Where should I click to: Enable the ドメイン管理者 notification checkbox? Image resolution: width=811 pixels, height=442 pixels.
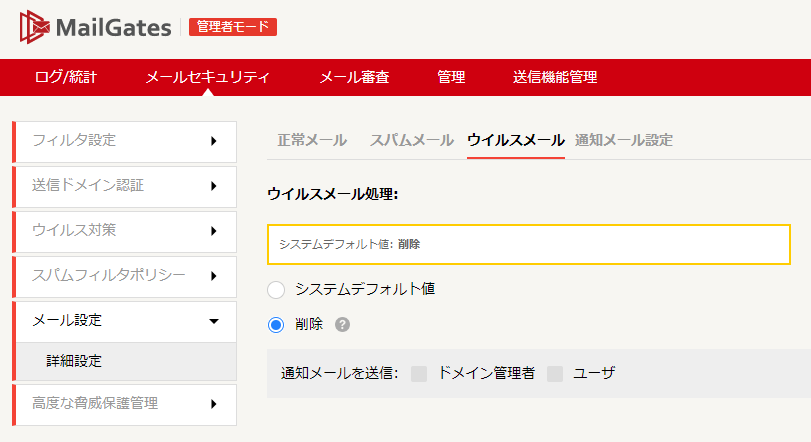pyautogui.click(x=419, y=373)
